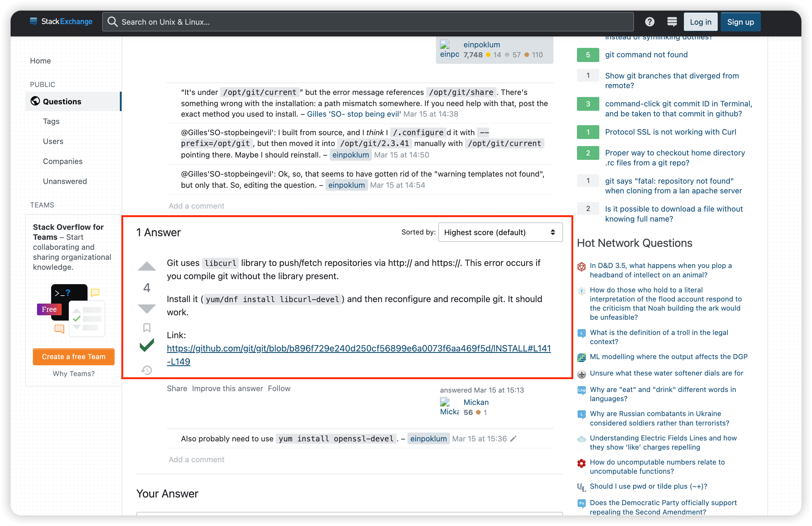Click the pencil edit icon on the comment
This screenshot has width=812, height=526.
click(x=513, y=439)
